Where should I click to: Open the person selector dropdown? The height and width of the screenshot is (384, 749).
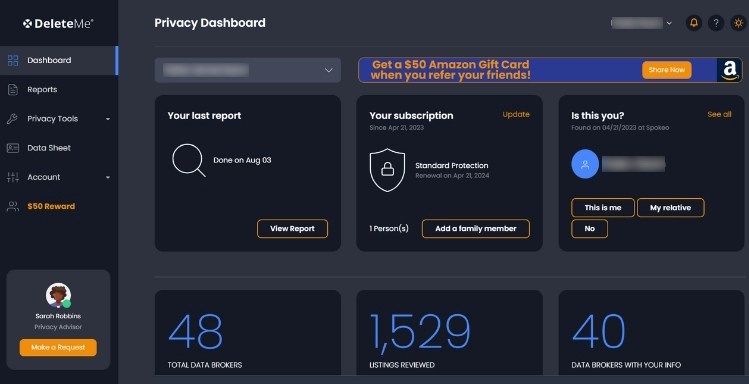coord(247,70)
